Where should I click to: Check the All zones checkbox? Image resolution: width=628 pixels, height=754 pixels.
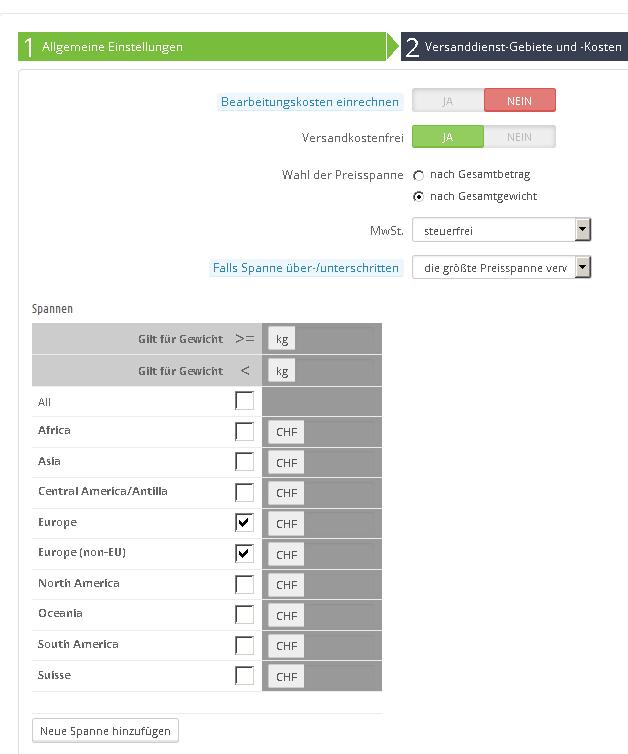point(244,401)
